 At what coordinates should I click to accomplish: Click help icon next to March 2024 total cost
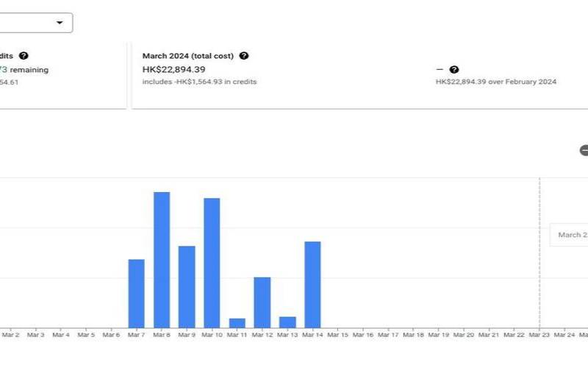click(244, 56)
